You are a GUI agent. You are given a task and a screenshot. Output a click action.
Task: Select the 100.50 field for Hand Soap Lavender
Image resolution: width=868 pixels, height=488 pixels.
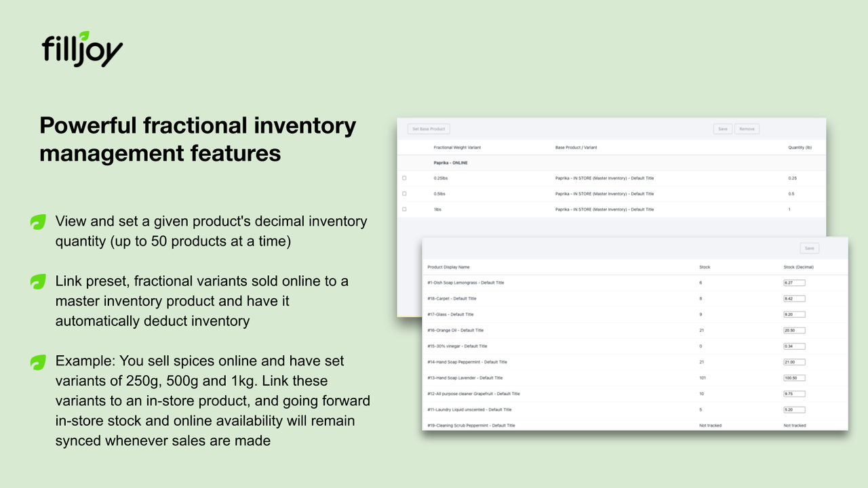(x=794, y=378)
